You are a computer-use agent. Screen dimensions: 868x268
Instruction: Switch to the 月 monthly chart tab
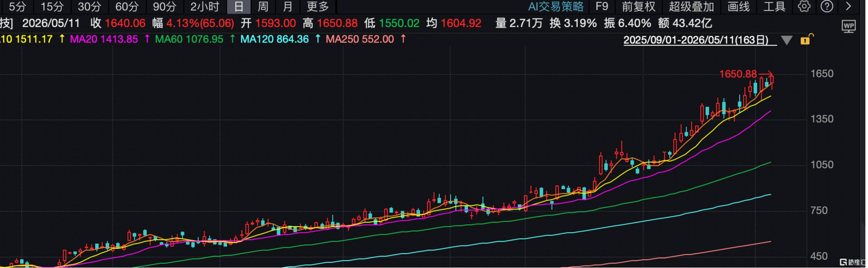point(287,6)
